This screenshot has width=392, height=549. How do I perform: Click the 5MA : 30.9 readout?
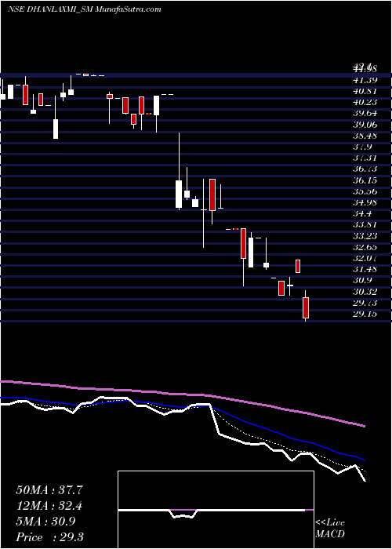pos(45,522)
